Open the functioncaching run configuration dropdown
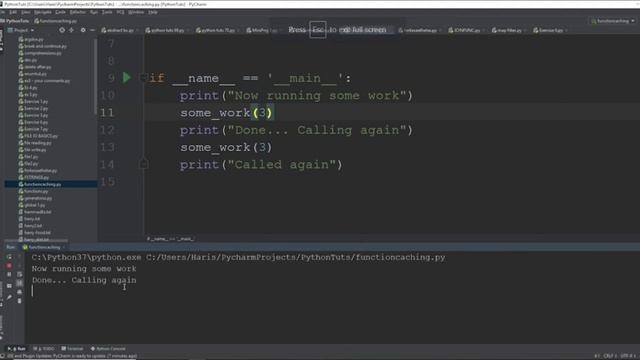 point(613,21)
